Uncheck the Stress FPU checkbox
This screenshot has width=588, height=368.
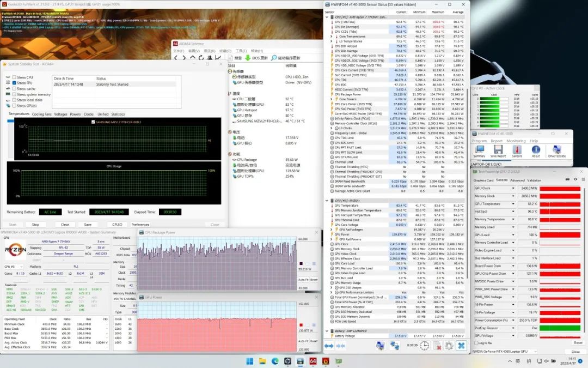tap(15, 83)
